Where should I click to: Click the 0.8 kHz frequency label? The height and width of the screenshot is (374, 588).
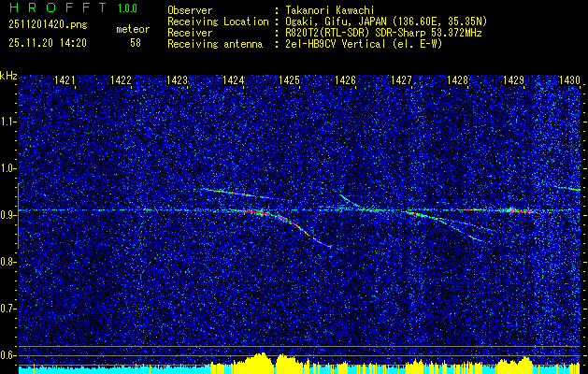coord(8,262)
